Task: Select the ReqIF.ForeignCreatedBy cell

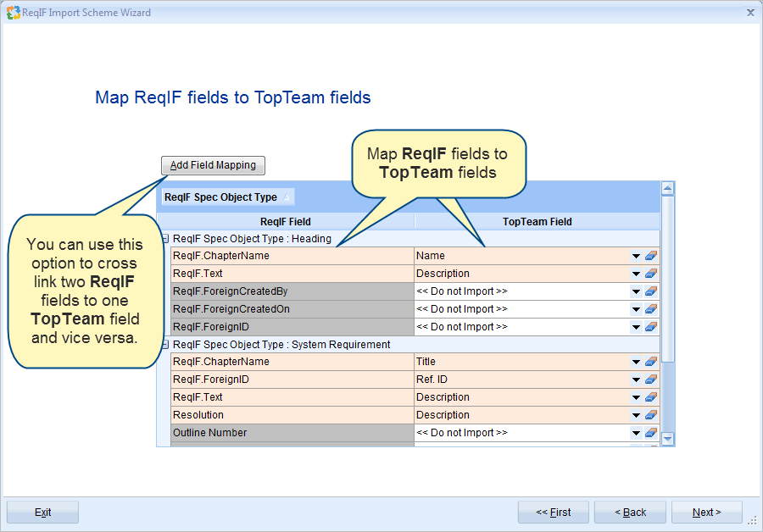Action: click(x=292, y=291)
